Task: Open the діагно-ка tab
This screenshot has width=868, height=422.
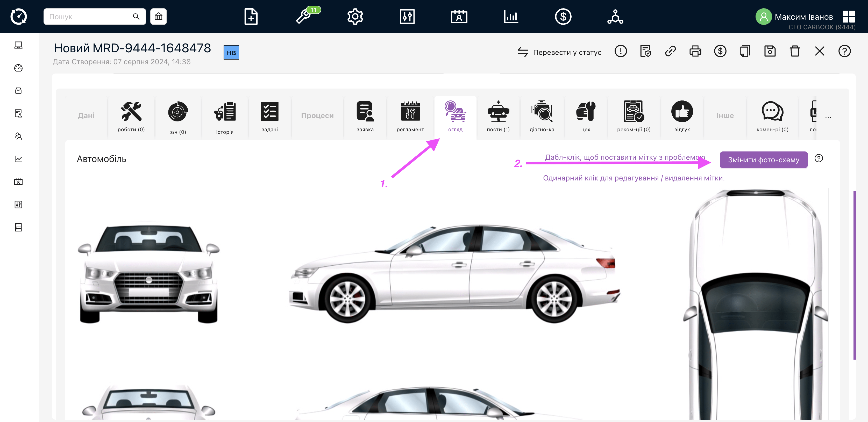Action: point(542,117)
